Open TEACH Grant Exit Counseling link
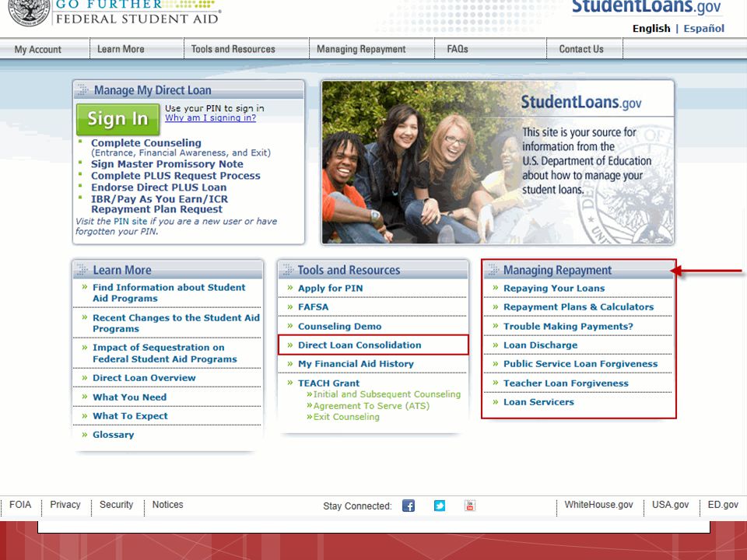 [x=346, y=417]
